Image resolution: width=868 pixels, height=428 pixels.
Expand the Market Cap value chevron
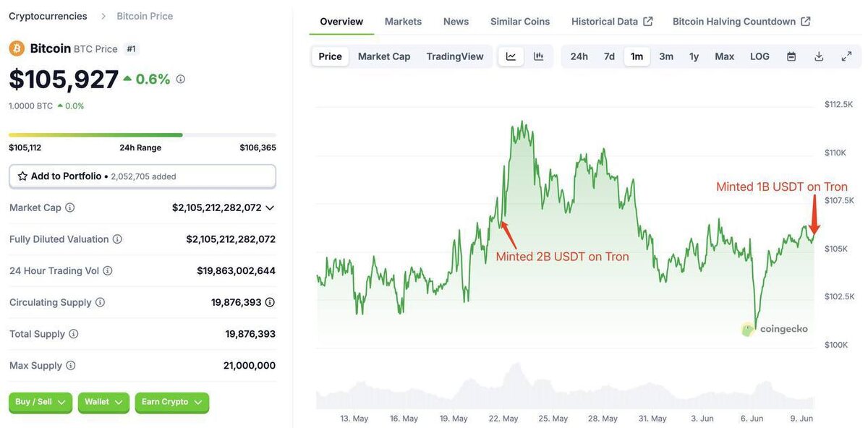[x=270, y=207]
